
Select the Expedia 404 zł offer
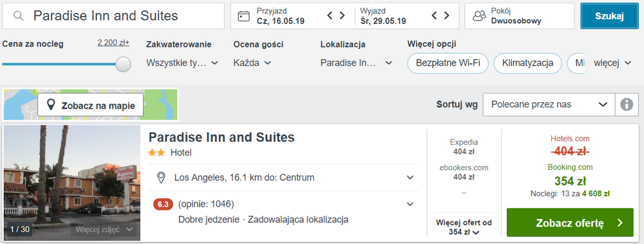pos(464,147)
